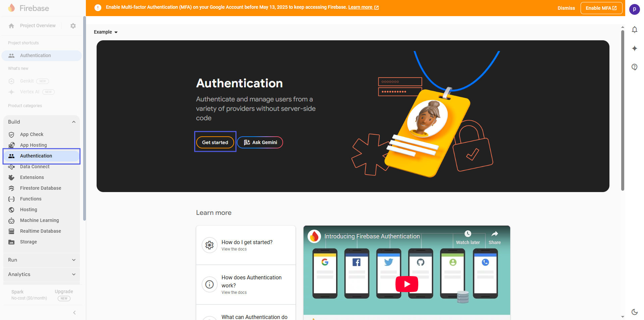Open the help question mark icon
Screen dimensions: 644x320
tap(634, 67)
